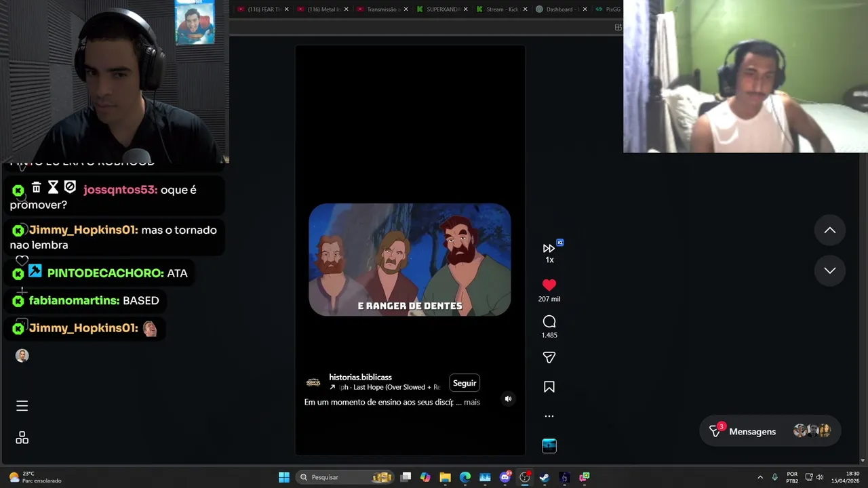Close the '(116) FEAR' tab
This screenshot has height=488, width=868.
287,9
